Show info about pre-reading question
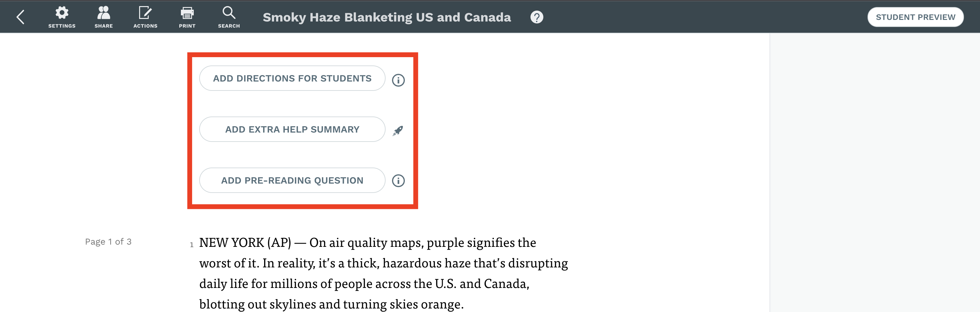This screenshot has height=312, width=980. click(398, 180)
